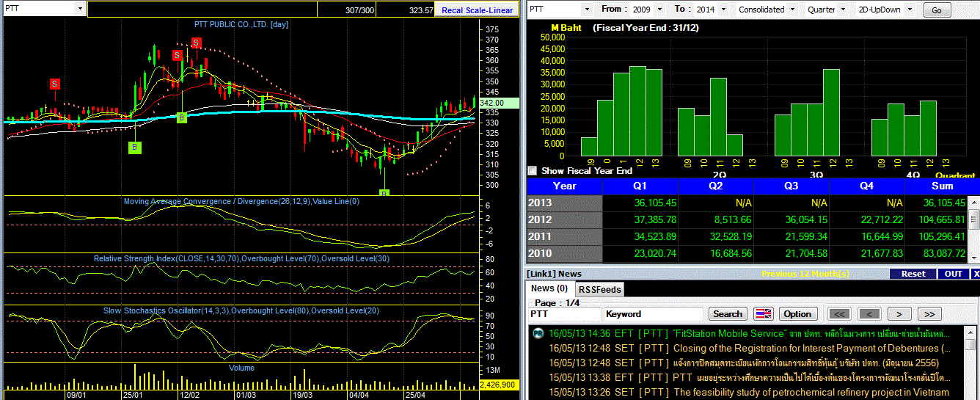Click the Reset button in news header
The height and width of the screenshot is (400, 980).
coord(913,274)
